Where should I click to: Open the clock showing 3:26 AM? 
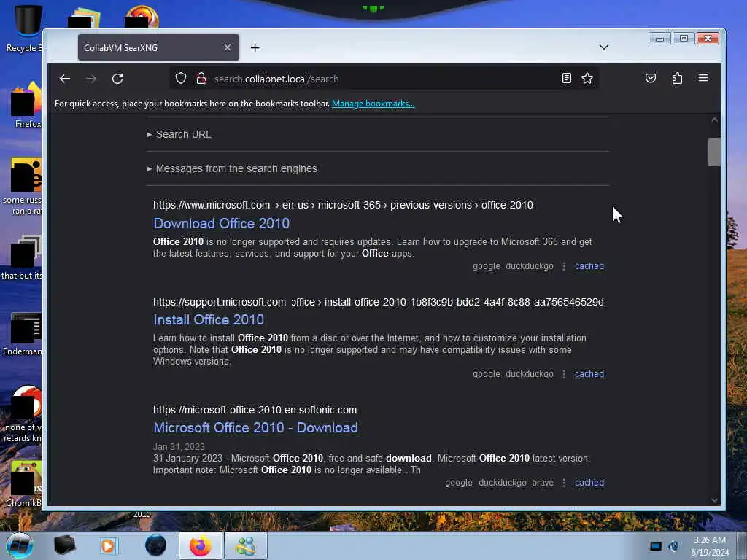[x=710, y=546]
